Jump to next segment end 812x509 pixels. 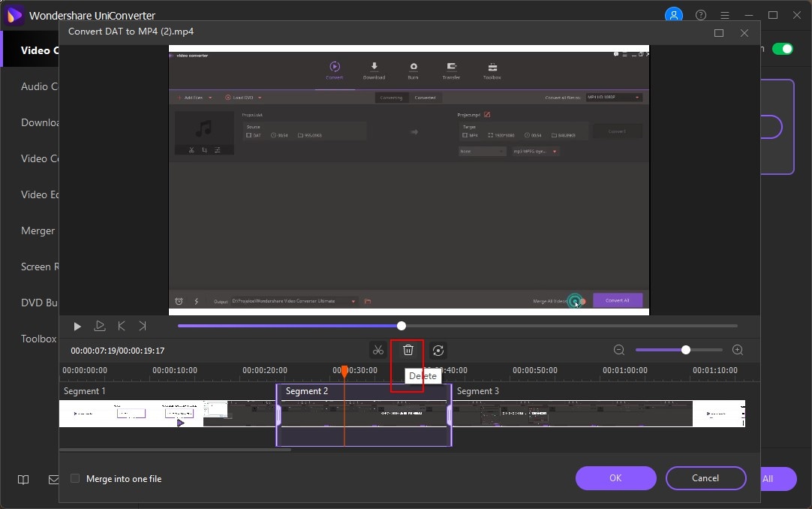(x=143, y=327)
